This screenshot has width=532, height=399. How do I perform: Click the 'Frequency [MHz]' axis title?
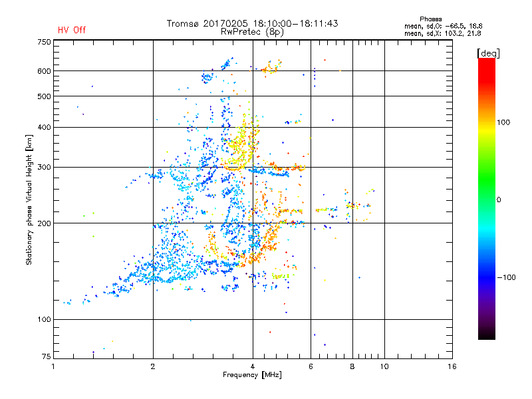[x=252, y=375]
